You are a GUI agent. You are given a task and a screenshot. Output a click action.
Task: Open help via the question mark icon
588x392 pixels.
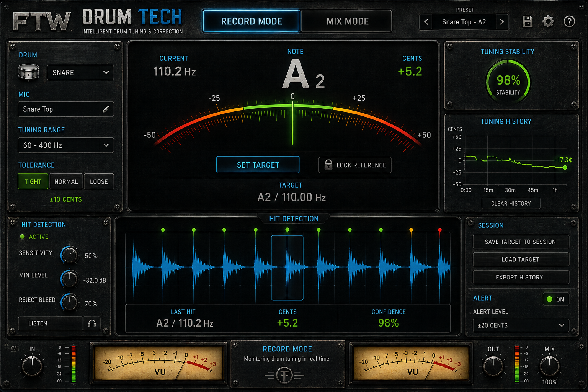(x=569, y=21)
